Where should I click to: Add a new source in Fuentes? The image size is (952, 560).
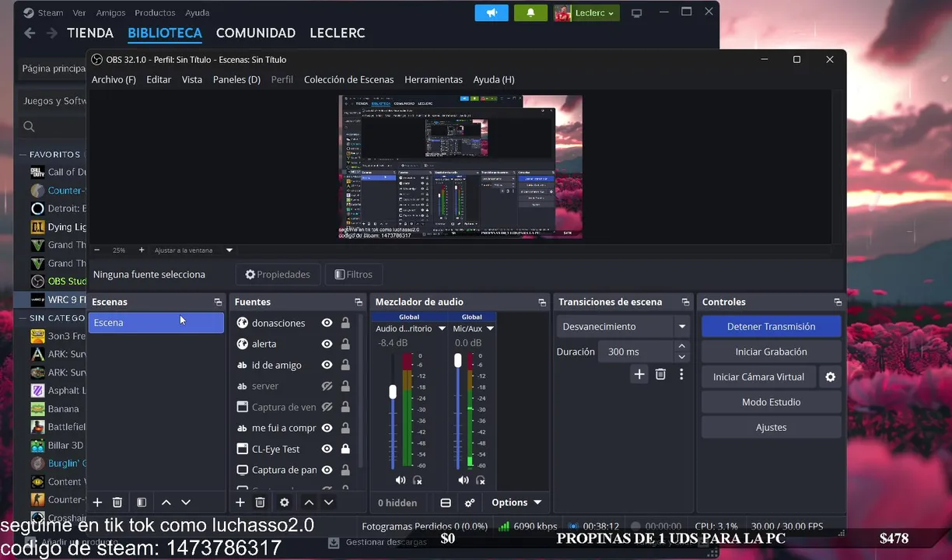tap(240, 502)
